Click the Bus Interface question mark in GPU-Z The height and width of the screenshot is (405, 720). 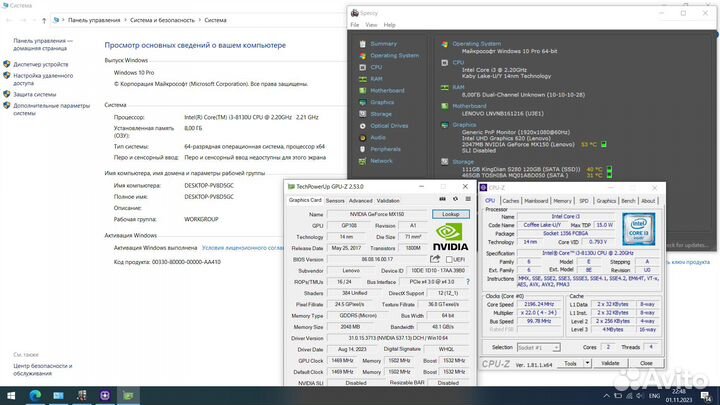click(x=468, y=282)
